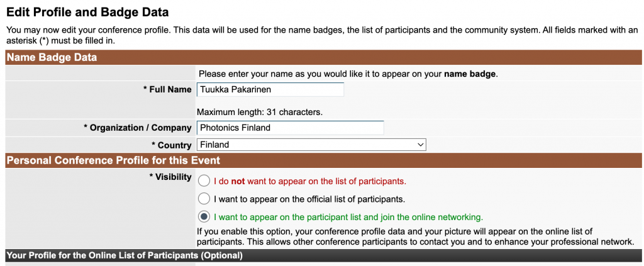Click the Full Name input field
This screenshot has width=644, height=266.
coord(270,89)
